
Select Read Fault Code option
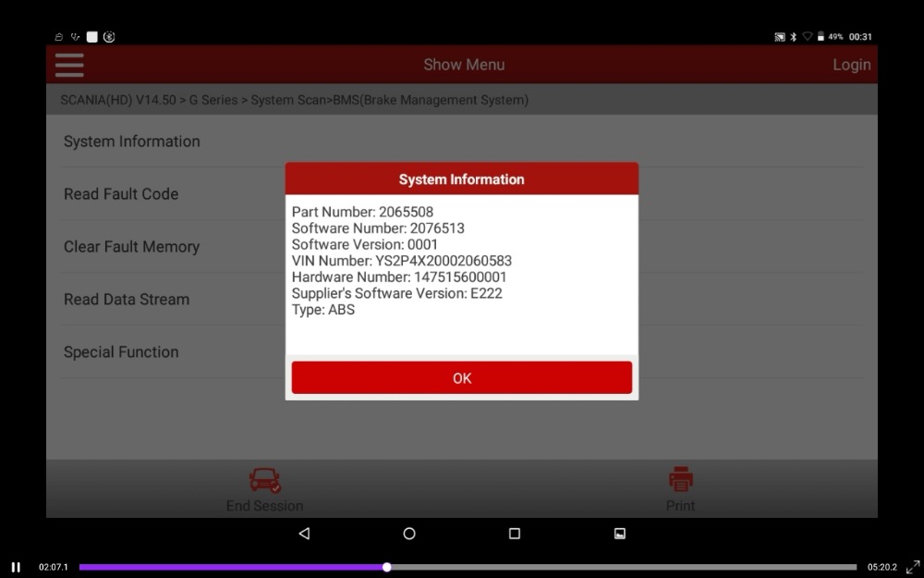tap(121, 194)
